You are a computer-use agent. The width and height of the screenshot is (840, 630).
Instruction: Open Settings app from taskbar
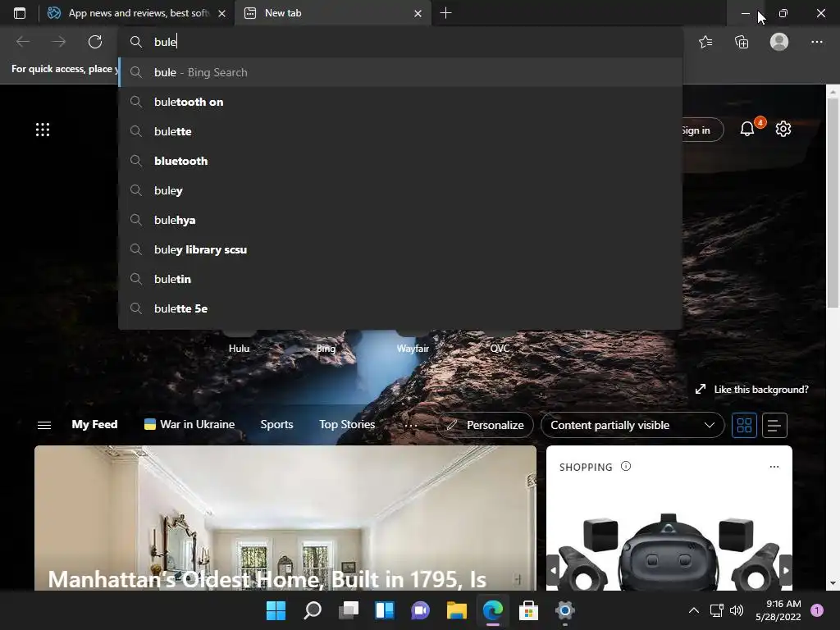[x=564, y=610]
